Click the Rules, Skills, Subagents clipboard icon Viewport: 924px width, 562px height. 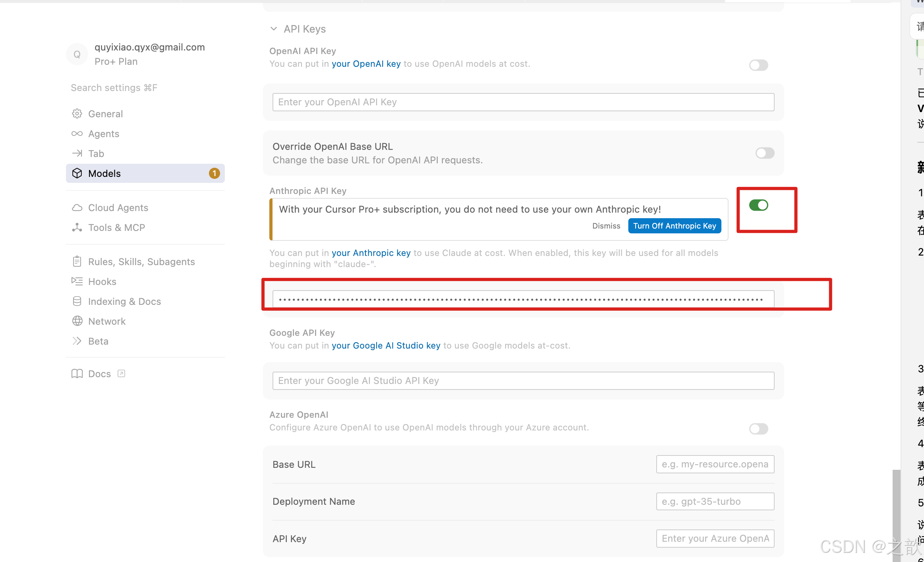[77, 262]
